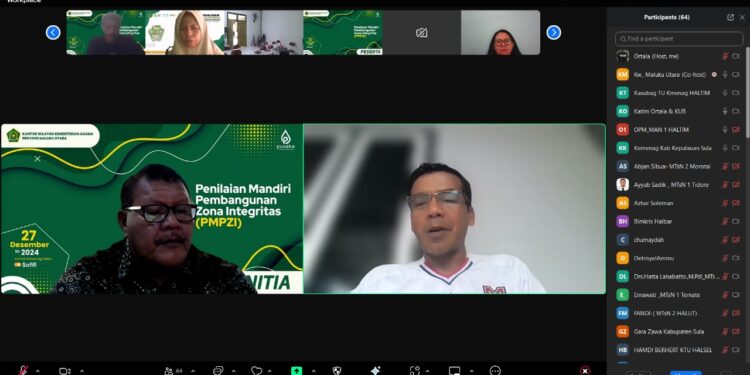Click red End meeting button

coord(585,371)
